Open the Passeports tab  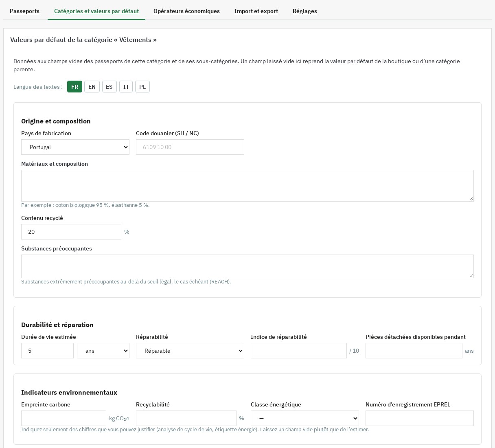[24, 11]
